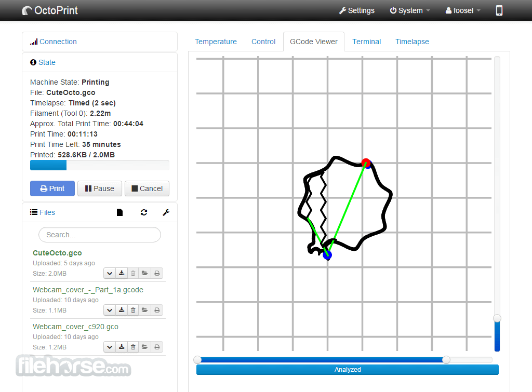Open the Timelapse tab
The image size is (532, 392).
pos(412,42)
